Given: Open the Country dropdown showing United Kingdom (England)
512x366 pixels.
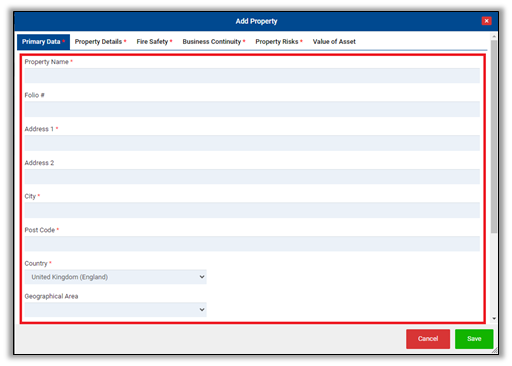Looking at the screenshot, I should point(115,277).
